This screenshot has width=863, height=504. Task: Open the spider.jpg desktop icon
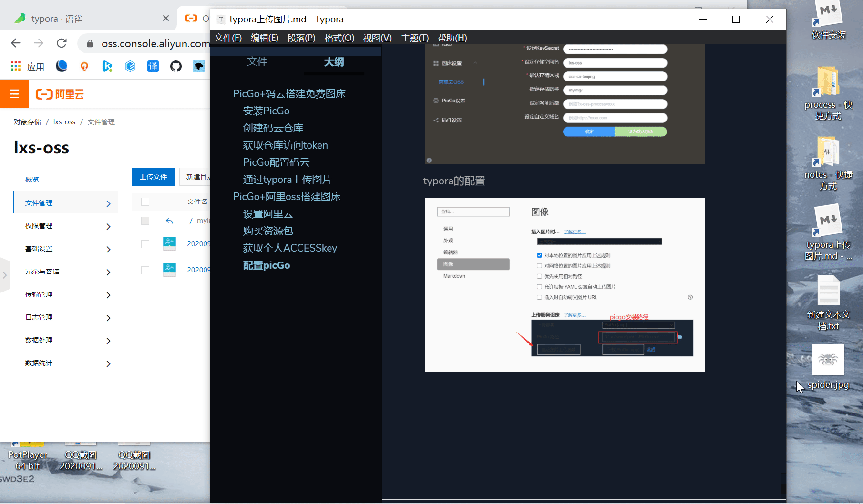(x=828, y=361)
